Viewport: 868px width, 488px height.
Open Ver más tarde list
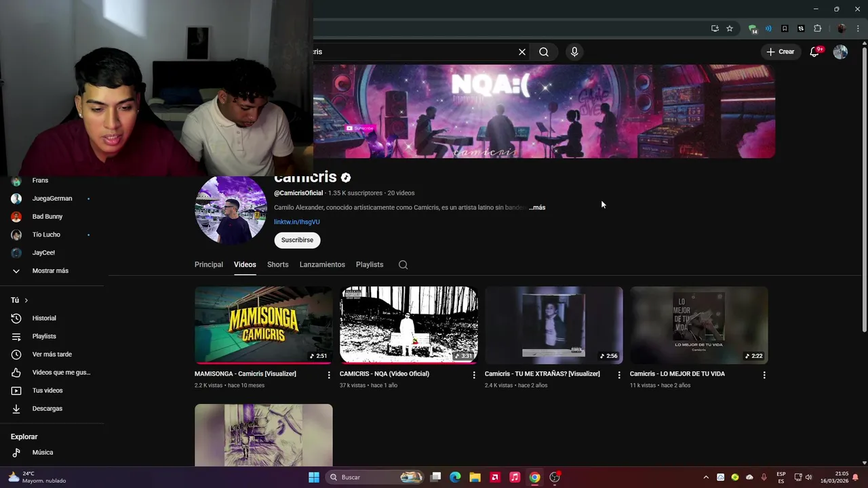(52, 354)
